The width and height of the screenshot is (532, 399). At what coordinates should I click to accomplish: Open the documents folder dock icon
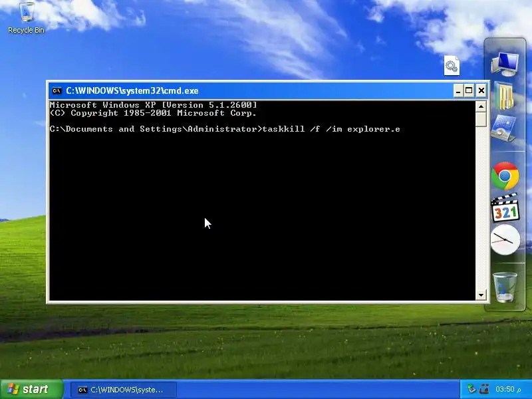click(x=504, y=96)
